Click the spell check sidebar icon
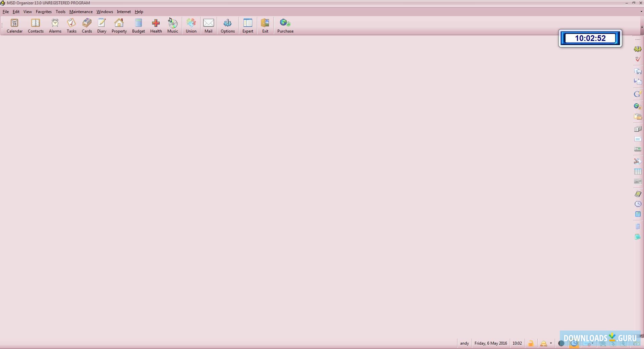Image resolution: width=644 pixels, height=349 pixels. [637, 59]
